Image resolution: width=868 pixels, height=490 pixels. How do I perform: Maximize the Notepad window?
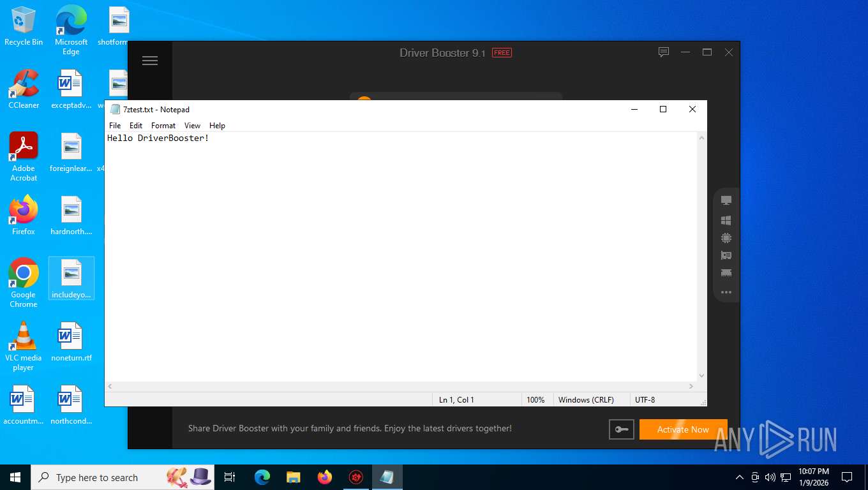click(x=663, y=109)
